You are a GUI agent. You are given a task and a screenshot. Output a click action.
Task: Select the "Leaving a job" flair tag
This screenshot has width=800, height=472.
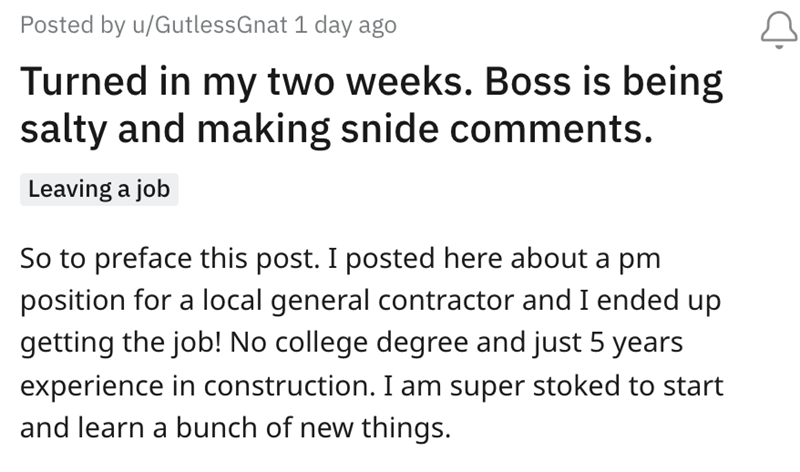[x=99, y=189]
